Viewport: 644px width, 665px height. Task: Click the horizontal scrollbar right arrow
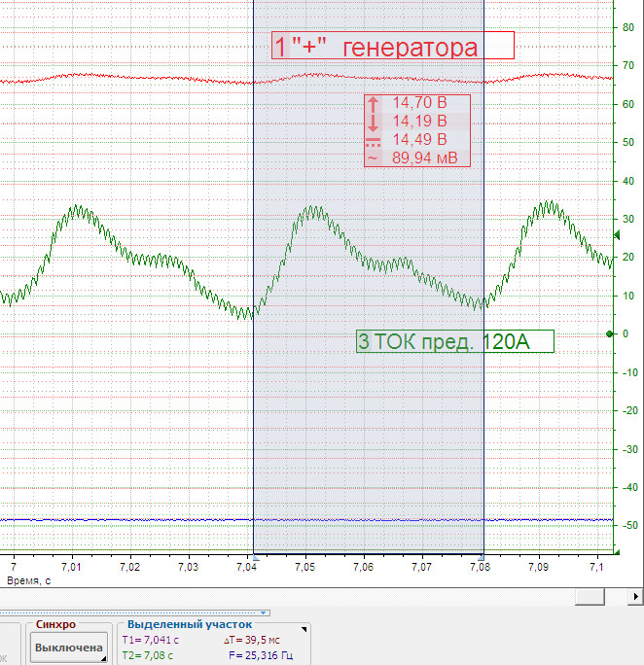(x=635, y=597)
